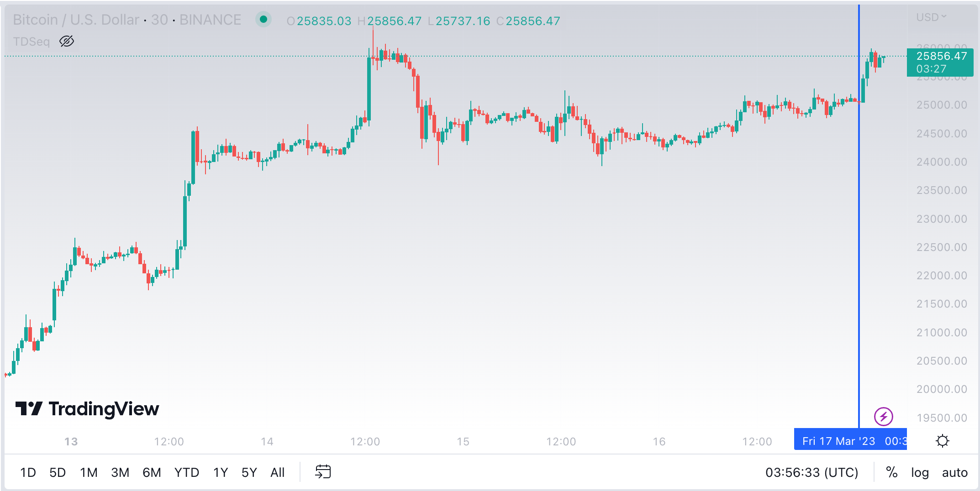Screen dimensions: 980x491
Task: Click the TradingView logo
Action: coord(87,409)
